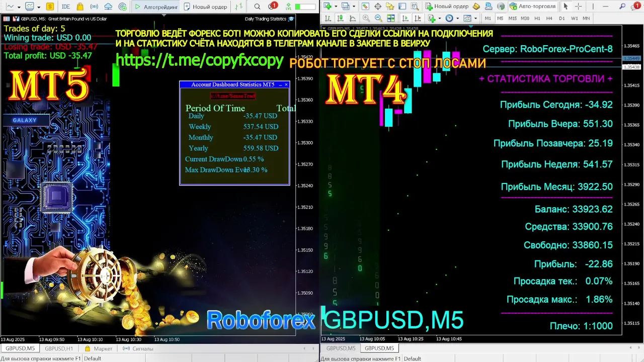
Task: Zoom in on the MT4 chart
Action: click(366, 18)
